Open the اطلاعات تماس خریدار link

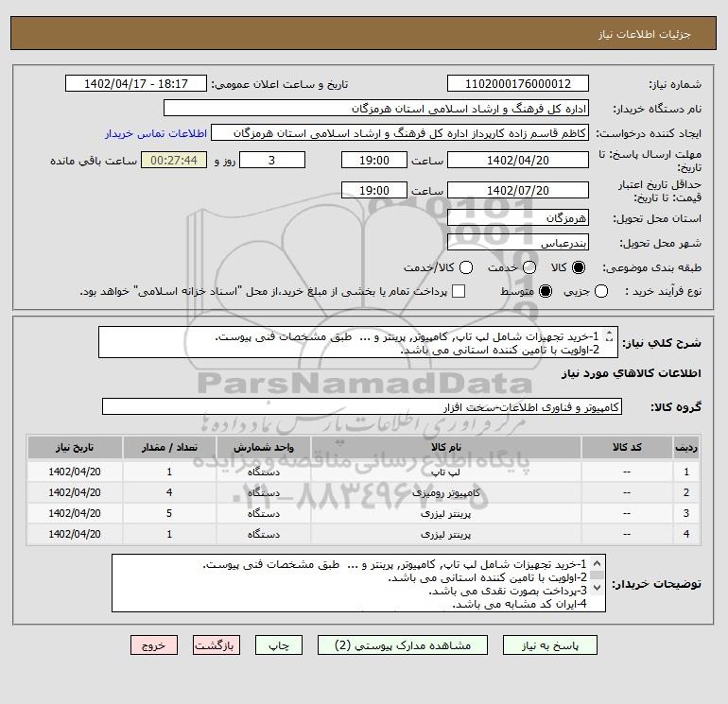click(x=156, y=133)
